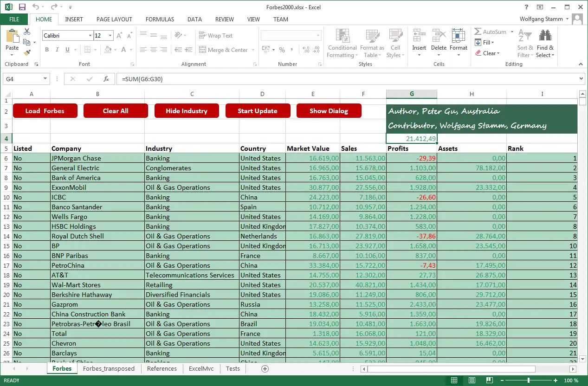This screenshot has width=588, height=386.
Task: Toggle Underline formatting
Action: coord(67,50)
